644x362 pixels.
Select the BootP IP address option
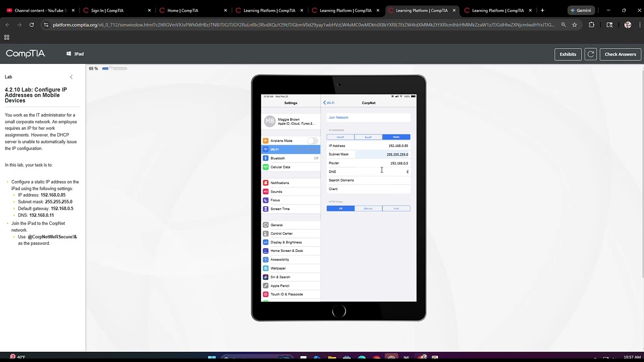click(x=368, y=137)
